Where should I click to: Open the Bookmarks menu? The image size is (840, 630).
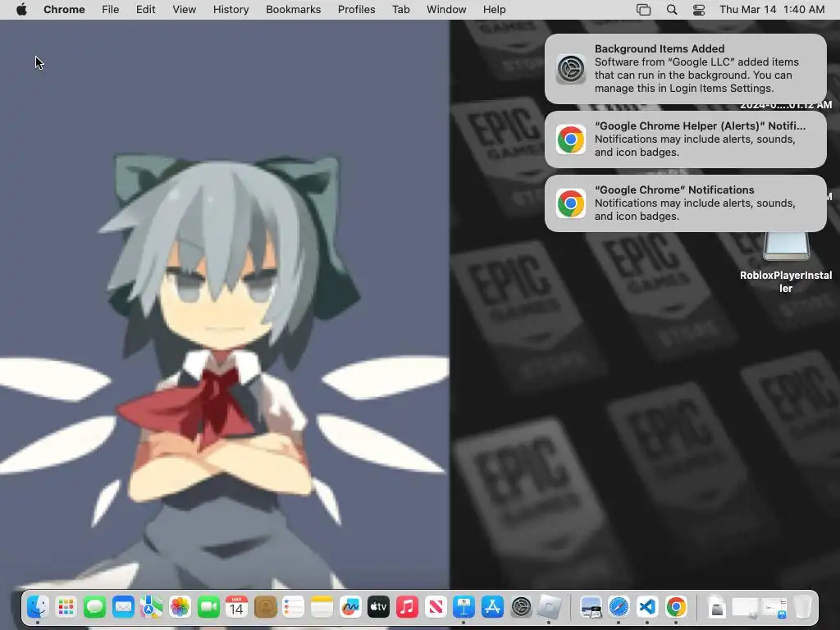pyautogui.click(x=293, y=10)
